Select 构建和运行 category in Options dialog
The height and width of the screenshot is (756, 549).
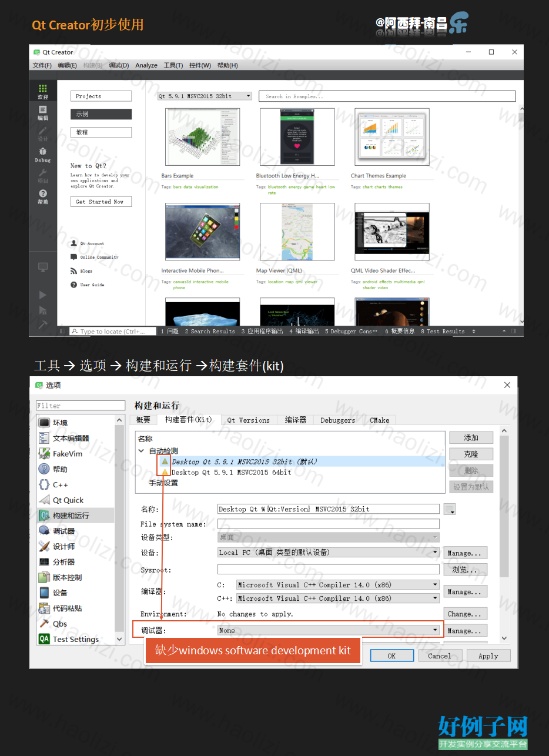point(76,516)
